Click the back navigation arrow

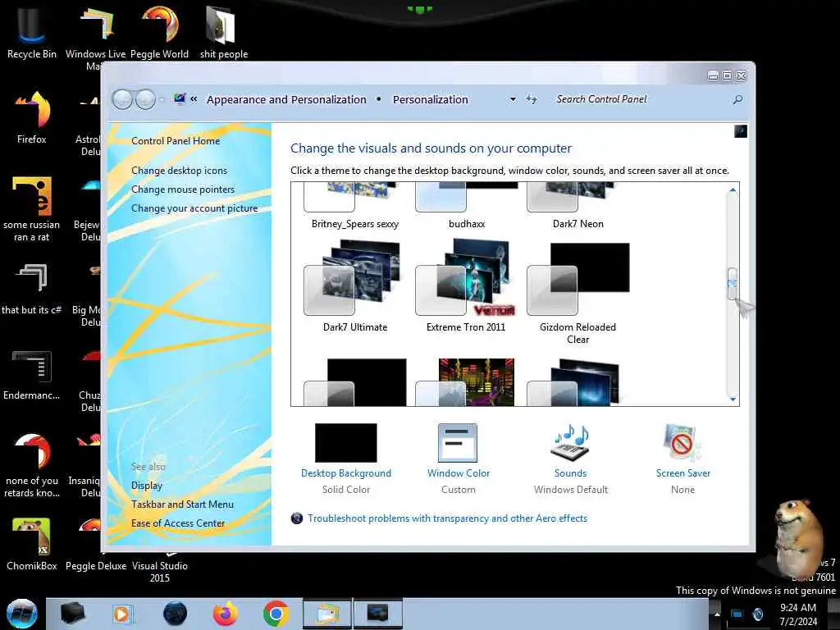[122, 99]
